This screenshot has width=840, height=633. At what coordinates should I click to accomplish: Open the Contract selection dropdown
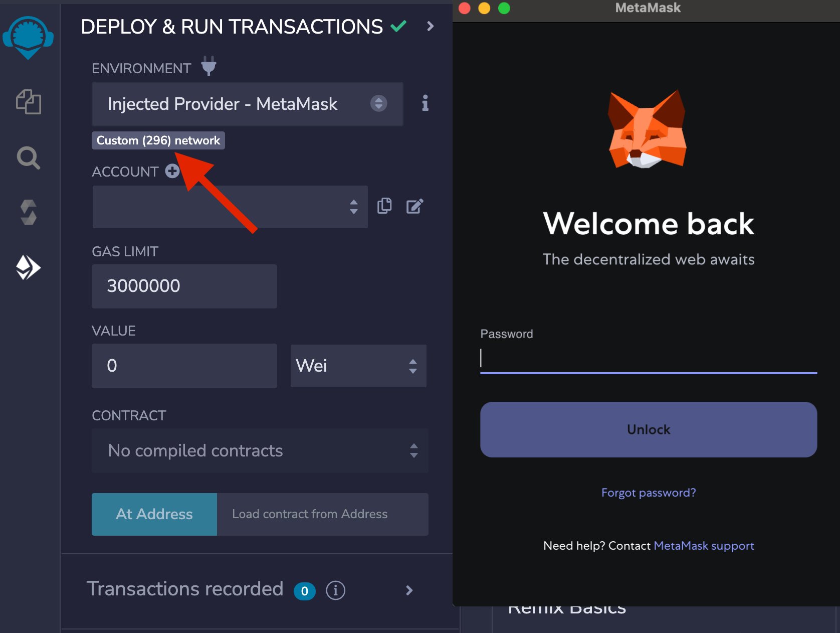point(260,450)
